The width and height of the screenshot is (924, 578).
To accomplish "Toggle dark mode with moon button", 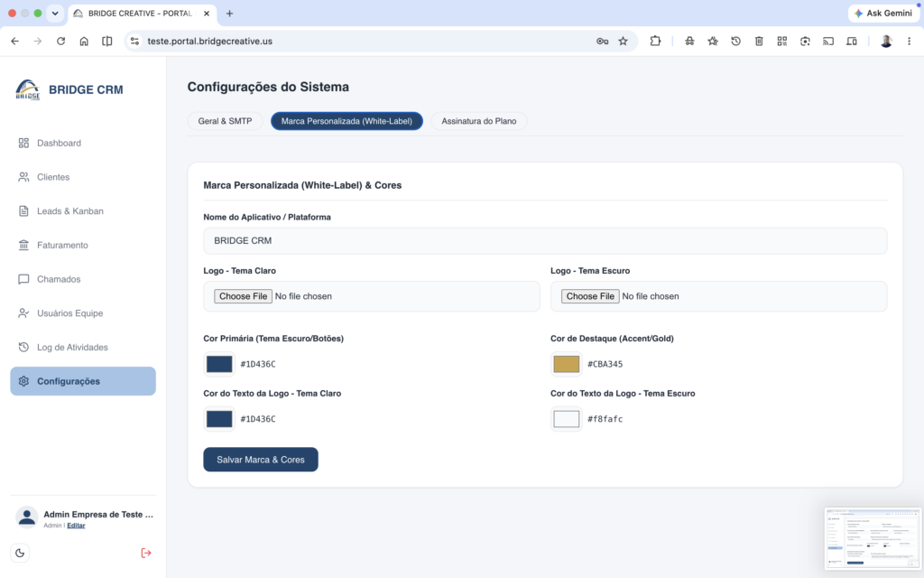I will [20, 553].
